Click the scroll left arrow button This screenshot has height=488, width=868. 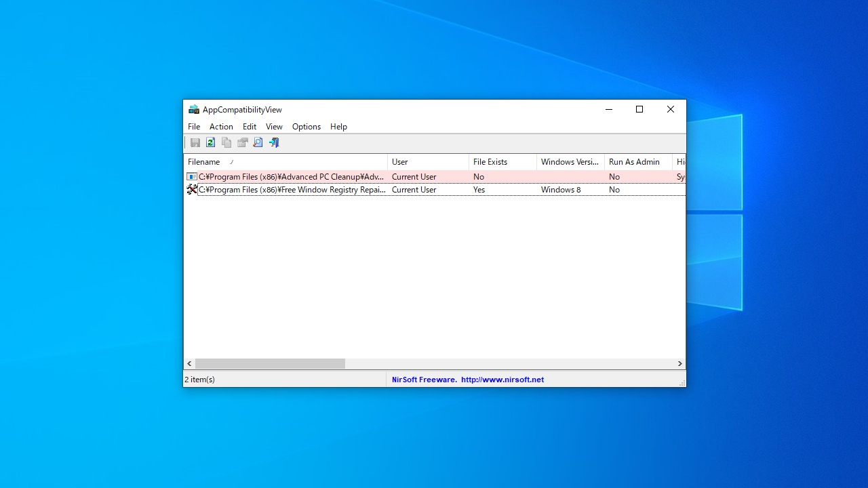[189, 364]
